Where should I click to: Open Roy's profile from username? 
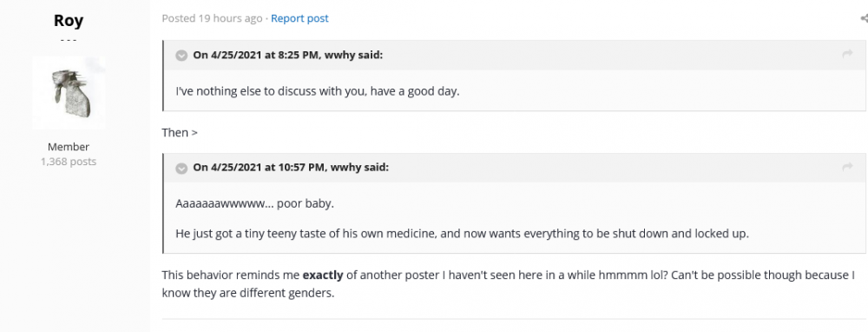point(69,21)
